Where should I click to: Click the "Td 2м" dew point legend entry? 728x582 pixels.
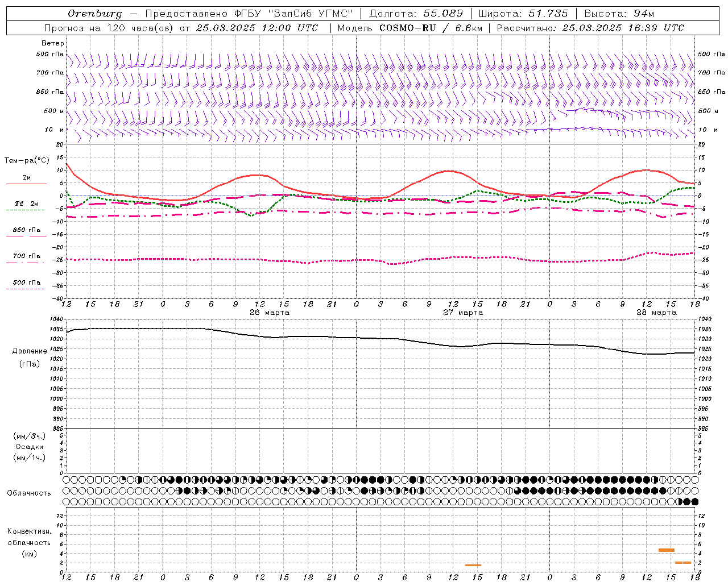pyautogui.click(x=26, y=203)
